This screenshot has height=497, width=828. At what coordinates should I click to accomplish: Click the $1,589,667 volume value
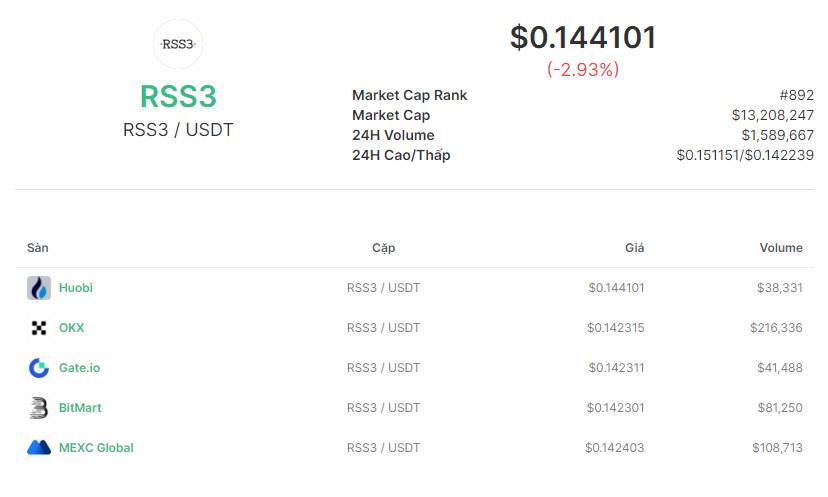coord(777,135)
